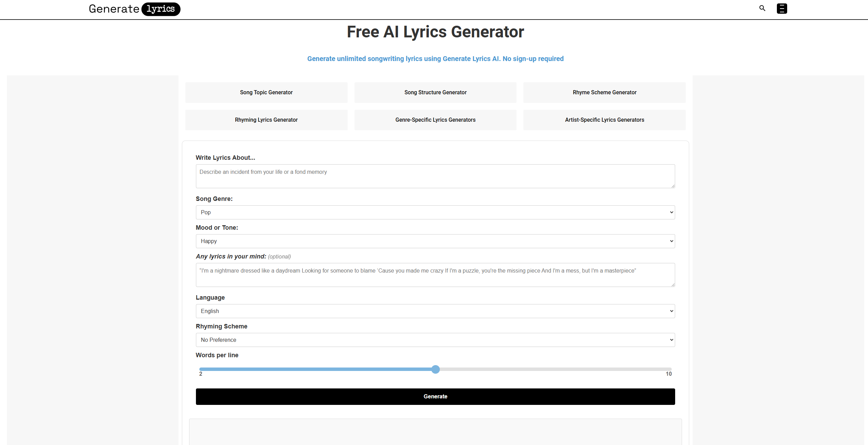Open the Song Structure Generator
Screen dimensions: 868x445
click(x=435, y=92)
